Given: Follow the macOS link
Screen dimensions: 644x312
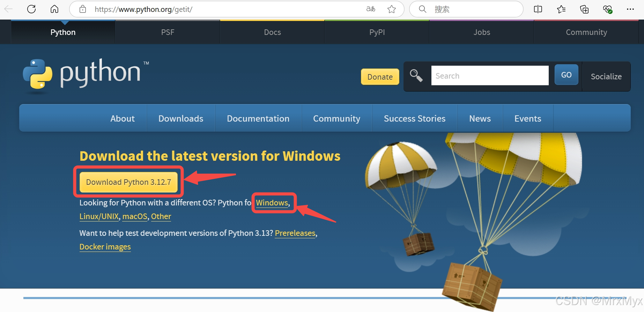Looking at the screenshot, I should 135,216.
